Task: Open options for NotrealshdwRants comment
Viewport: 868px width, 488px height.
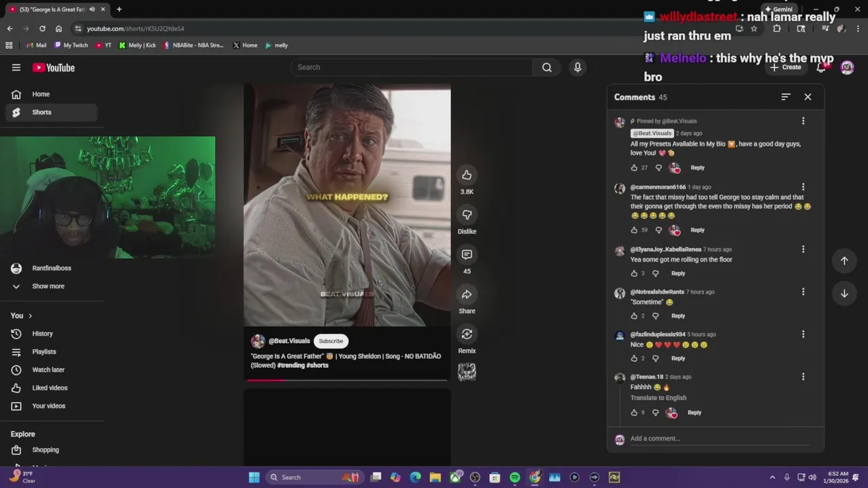Action: 803,291
